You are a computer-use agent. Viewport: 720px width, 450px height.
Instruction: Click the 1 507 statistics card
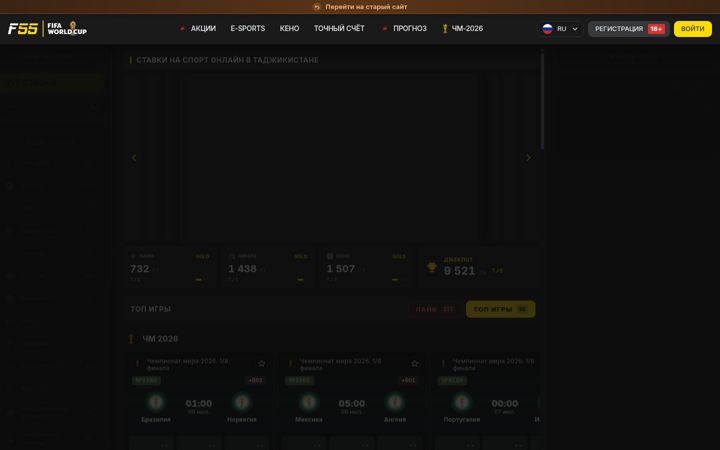(366, 268)
